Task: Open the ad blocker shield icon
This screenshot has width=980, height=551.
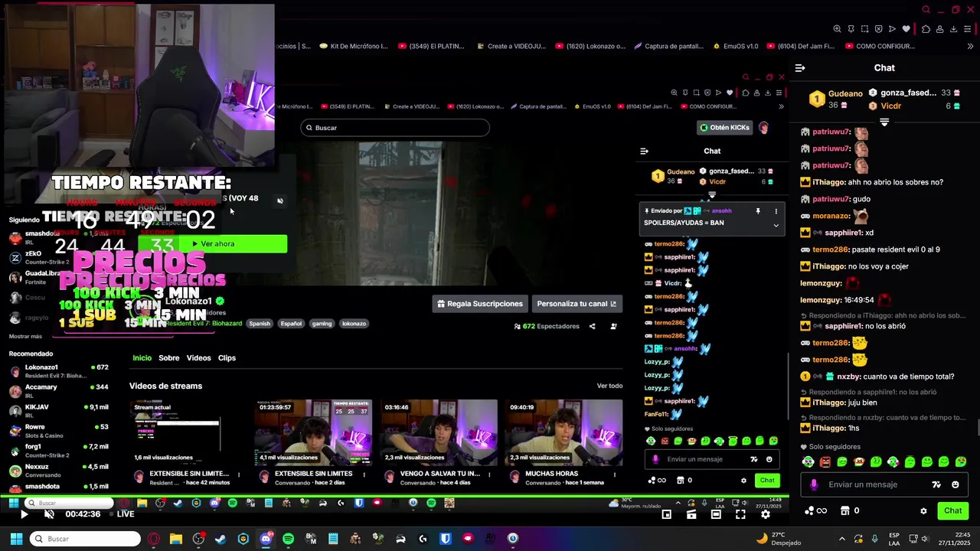Action: coord(878,29)
